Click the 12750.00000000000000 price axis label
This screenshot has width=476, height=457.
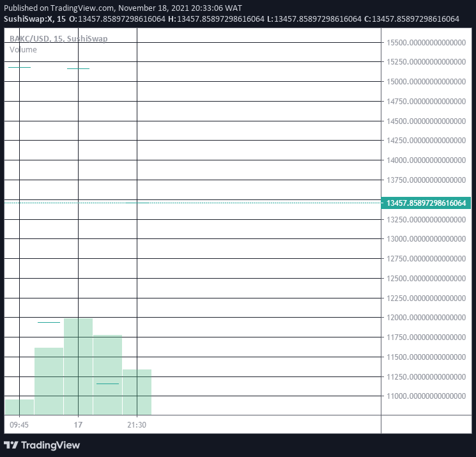coord(426,258)
